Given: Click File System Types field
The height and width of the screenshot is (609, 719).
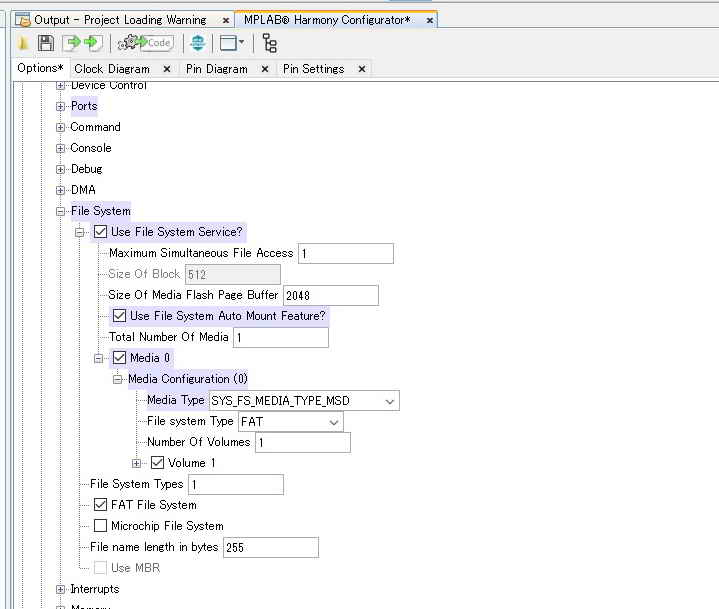Looking at the screenshot, I should click(x=236, y=485).
